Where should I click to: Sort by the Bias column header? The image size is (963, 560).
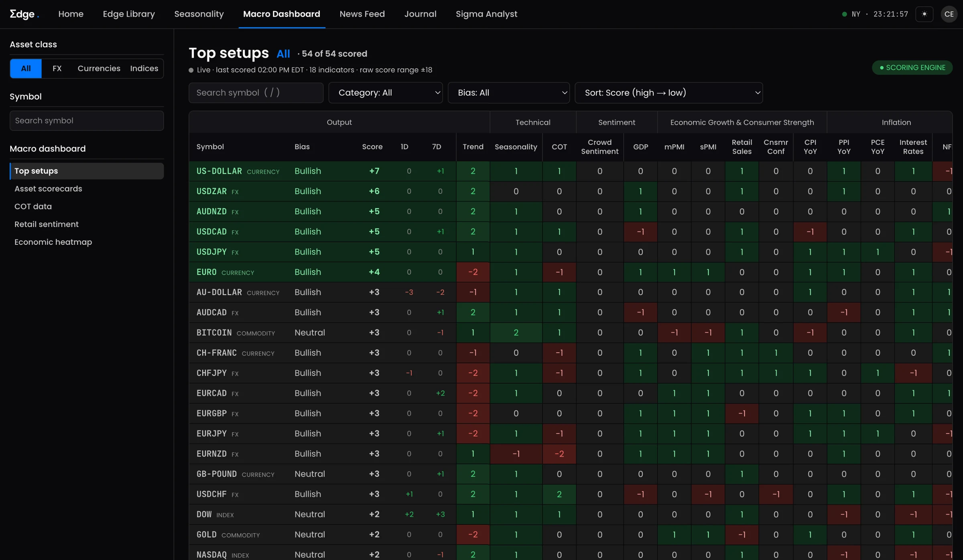pos(302,147)
